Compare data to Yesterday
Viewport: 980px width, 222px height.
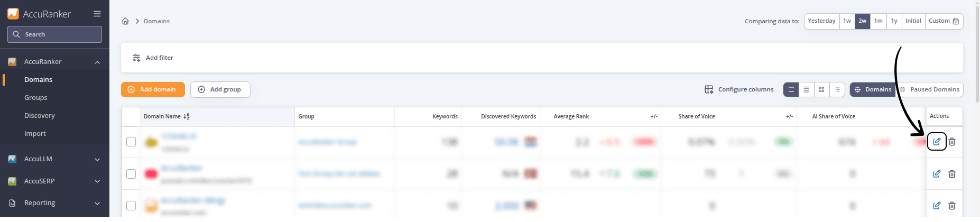821,21
